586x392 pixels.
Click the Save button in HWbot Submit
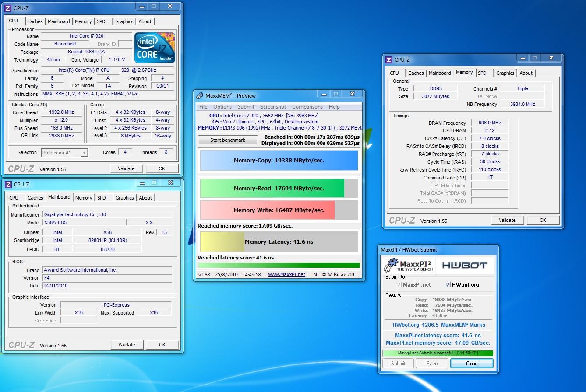(x=432, y=364)
